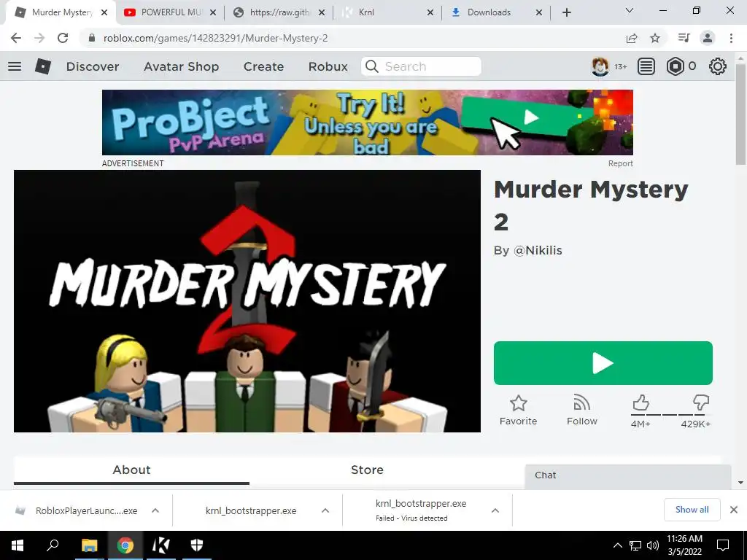Click the like/dislike vote ratio bar
The image size is (747, 560).
coord(671,415)
